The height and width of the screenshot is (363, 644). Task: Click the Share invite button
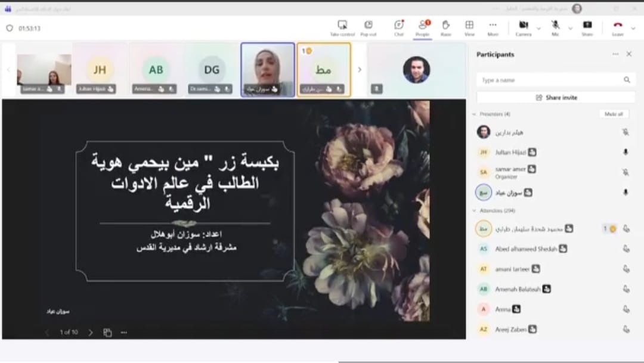tap(556, 97)
